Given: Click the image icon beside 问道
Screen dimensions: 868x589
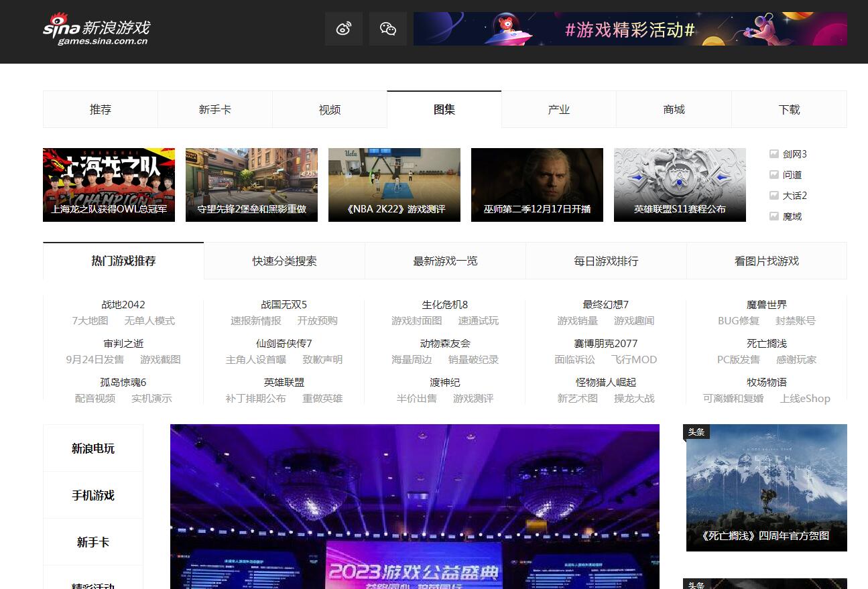Looking at the screenshot, I should pyautogui.click(x=773, y=175).
